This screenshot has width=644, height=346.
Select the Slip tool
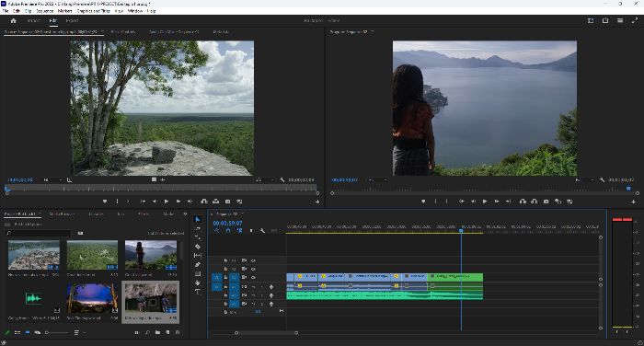click(198, 256)
